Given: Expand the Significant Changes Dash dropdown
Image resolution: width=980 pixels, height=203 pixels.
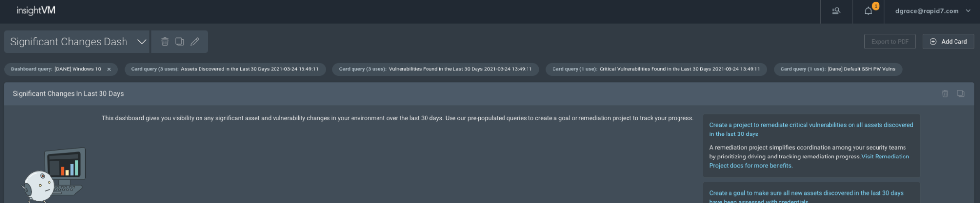Looking at the screenshot, I should point(142,42).
